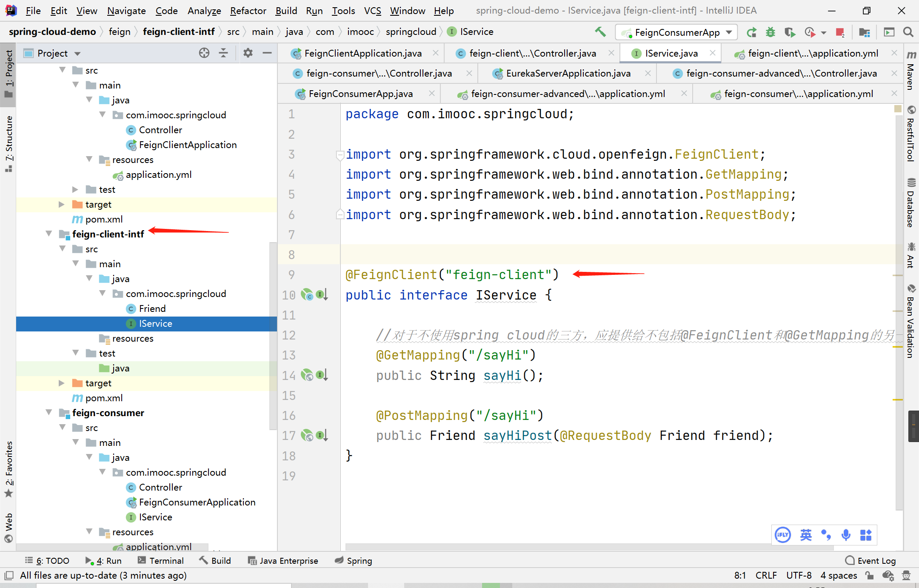Click the Spring bean gutter icon on line 14
The width and height of the screenshot is (919, 588).
(x=307, y=375)
